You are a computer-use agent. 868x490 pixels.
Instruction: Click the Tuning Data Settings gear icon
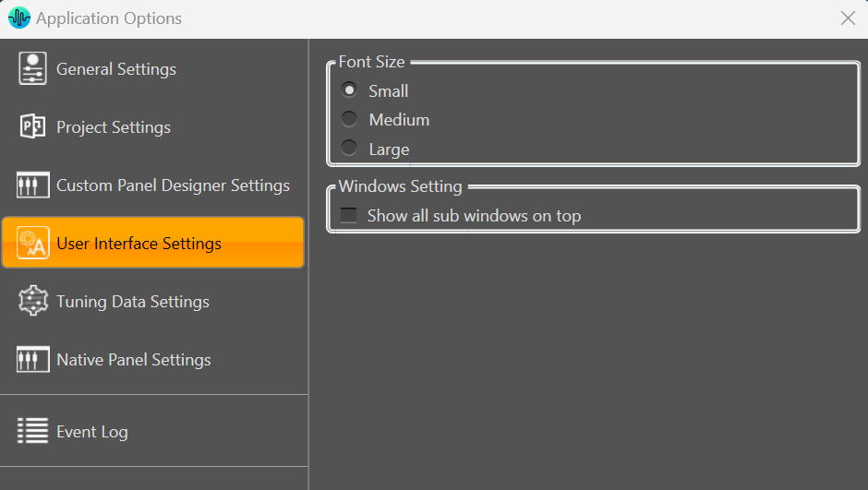(x=32, y=301)
